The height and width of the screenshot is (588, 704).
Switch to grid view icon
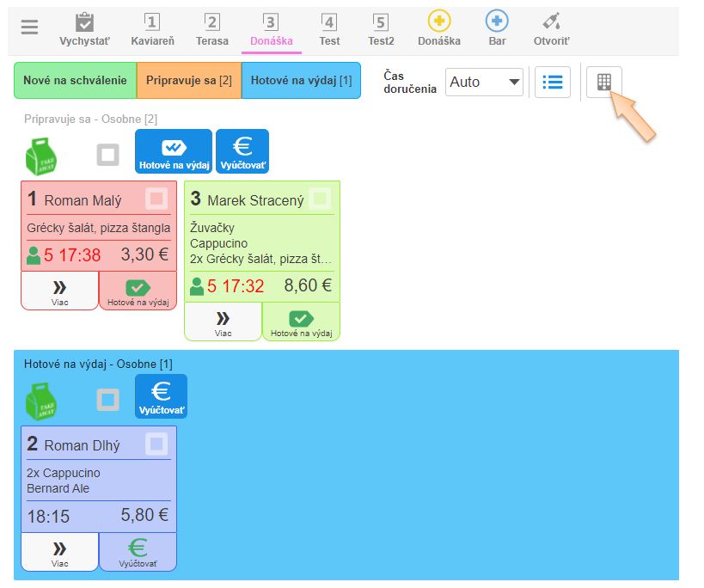click(604, 82)
